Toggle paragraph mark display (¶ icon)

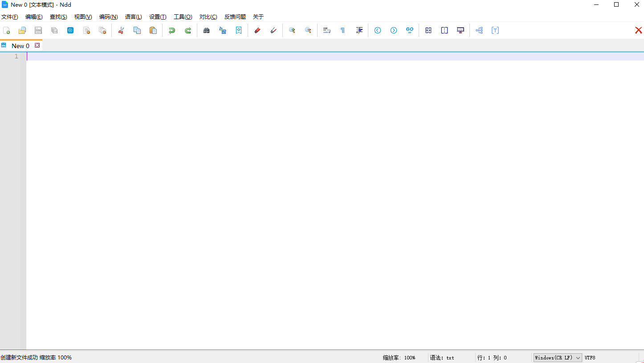[x=342, y=30]
